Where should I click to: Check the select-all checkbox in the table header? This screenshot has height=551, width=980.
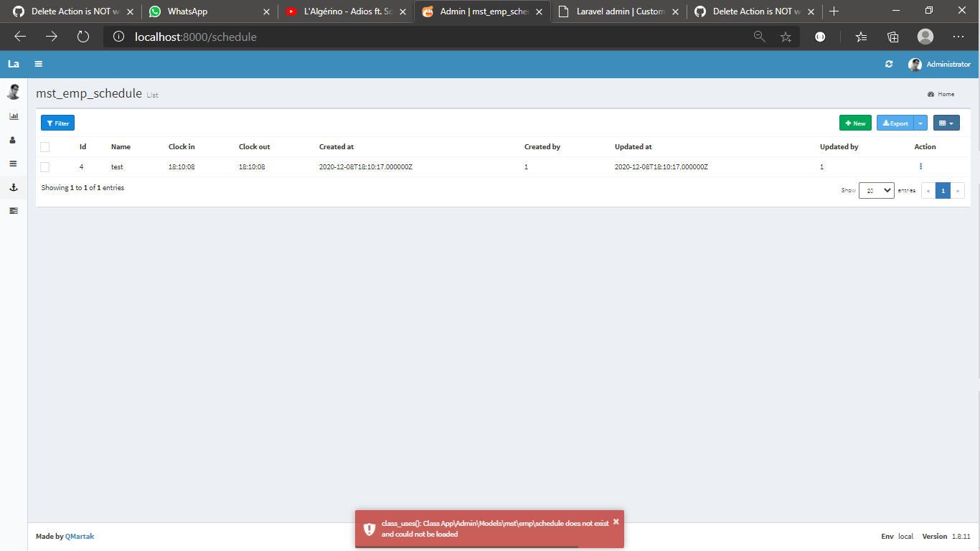tap(45, 146)
